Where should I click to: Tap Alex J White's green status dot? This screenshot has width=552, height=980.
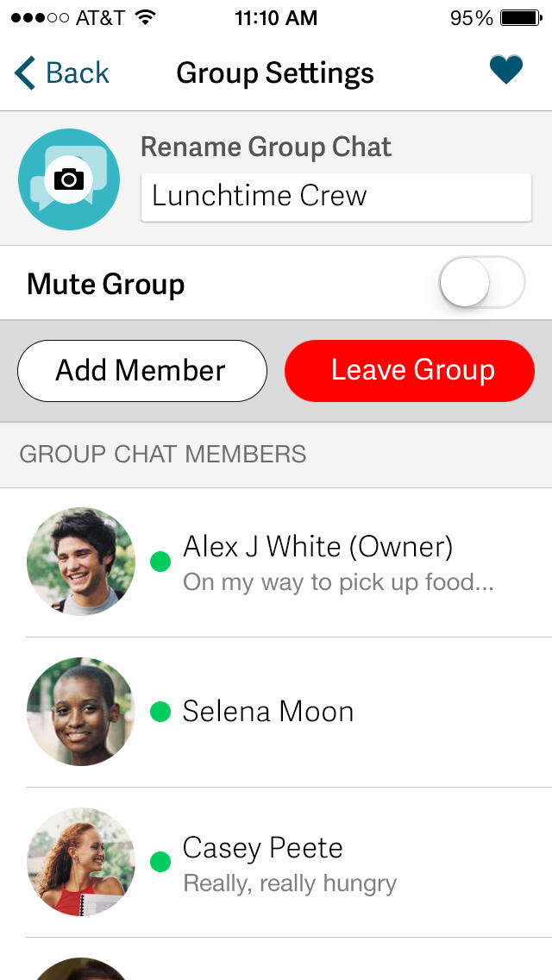pos(160,562)
